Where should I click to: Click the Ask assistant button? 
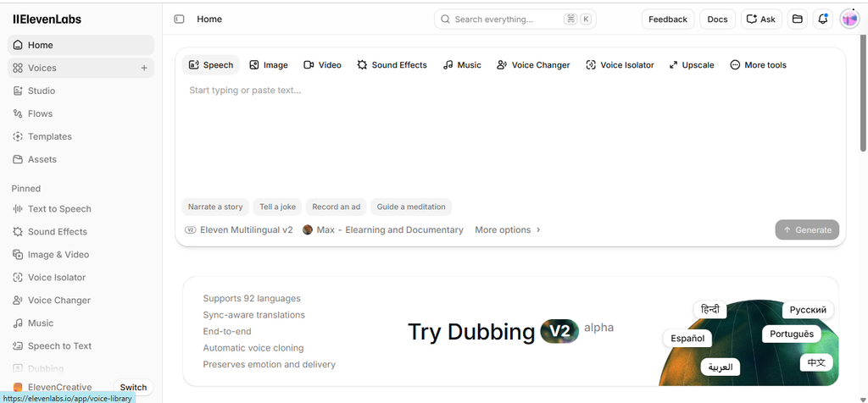coord(761,19)
